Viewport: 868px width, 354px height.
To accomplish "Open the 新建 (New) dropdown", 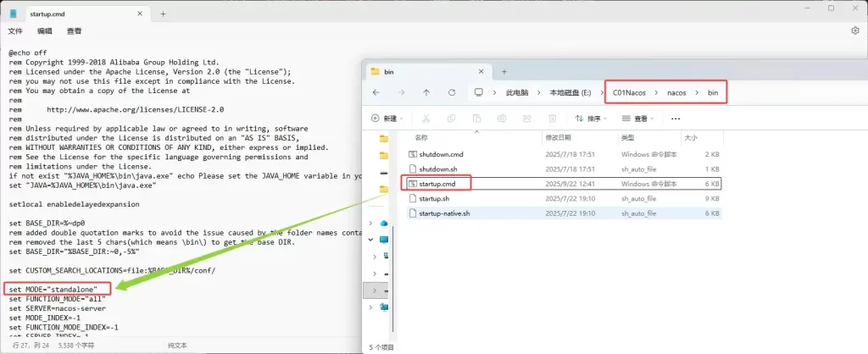I will 388,119.
